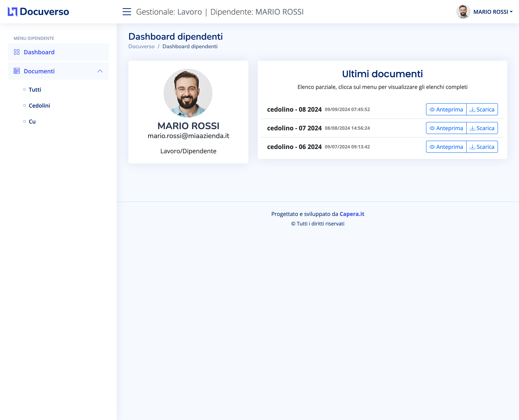Viewport: 519px width, 420px height.
Task: Open the Cu submenu item
Action: [x=32, y=122]
